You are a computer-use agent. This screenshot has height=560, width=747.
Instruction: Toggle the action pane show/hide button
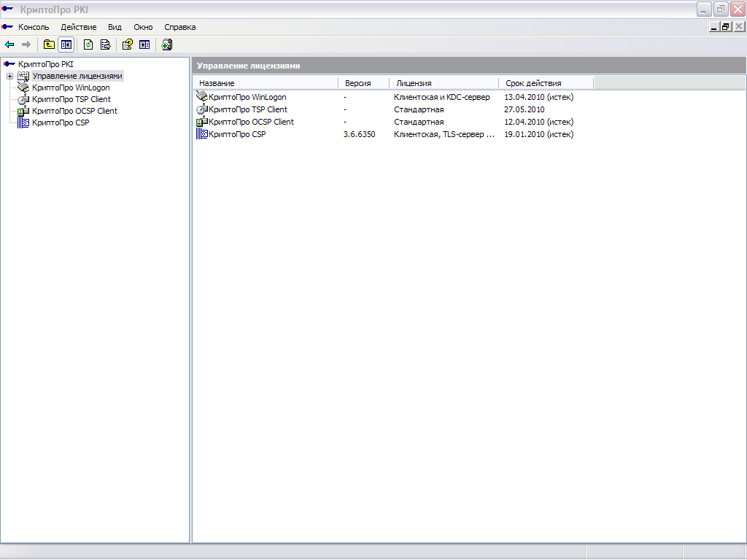pos(144,44)
